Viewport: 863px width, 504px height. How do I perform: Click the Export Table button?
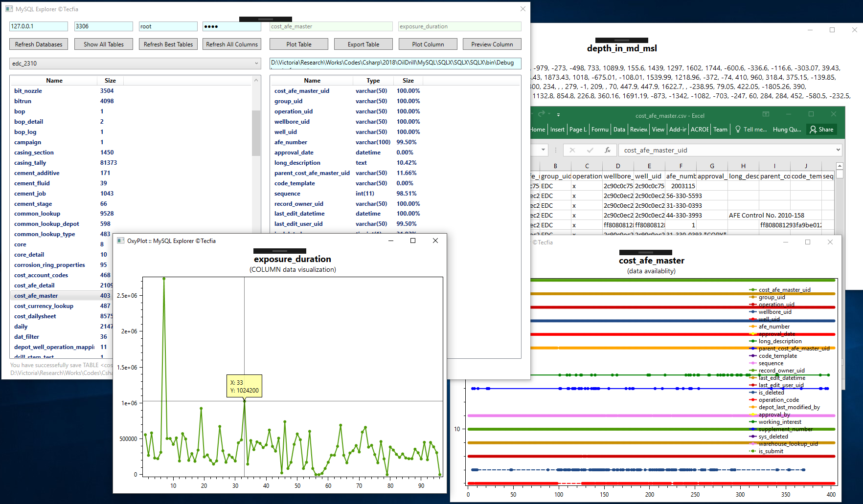click(x=363, y=44)
